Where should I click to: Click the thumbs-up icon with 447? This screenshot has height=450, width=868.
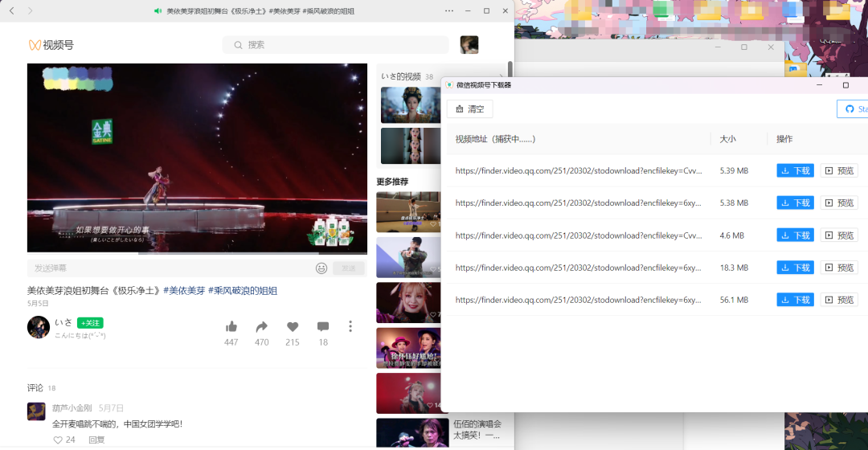point(231,326)
